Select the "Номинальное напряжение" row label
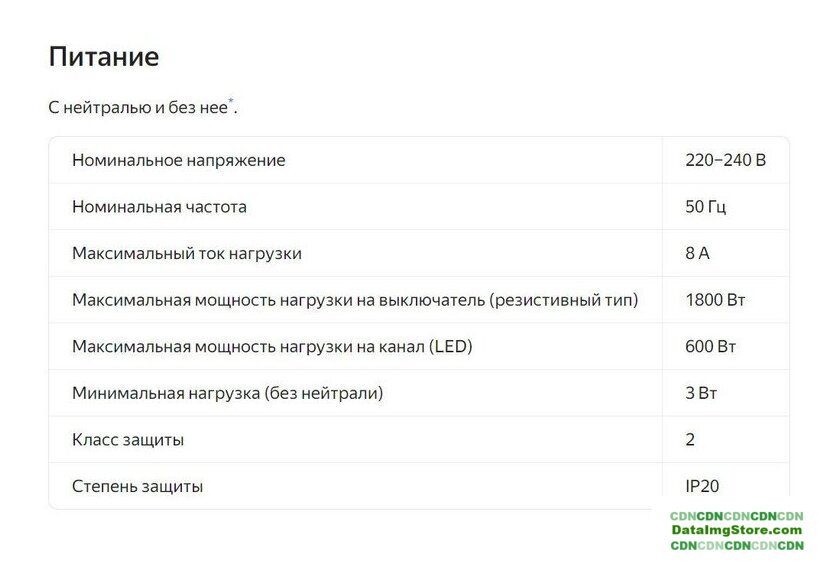 pyautogui.click(x=178, y=160)
